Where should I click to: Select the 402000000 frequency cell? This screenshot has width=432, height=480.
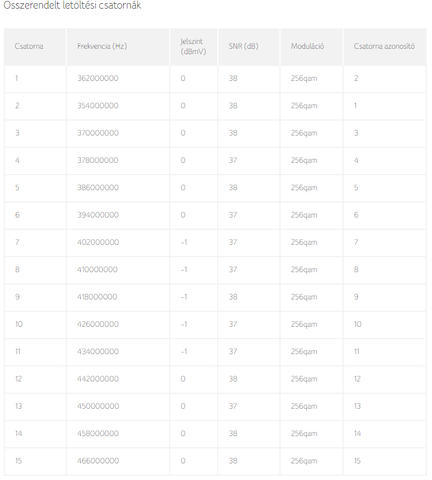click(98, 242)
